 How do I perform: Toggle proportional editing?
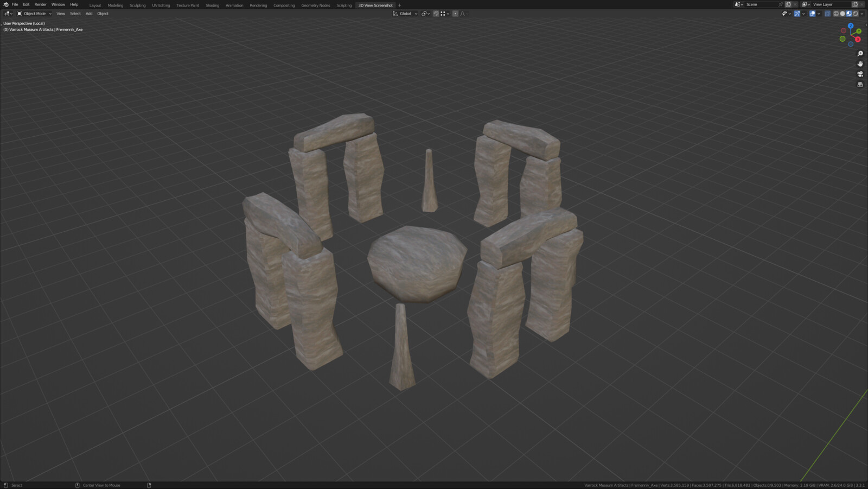pos(455,14)
